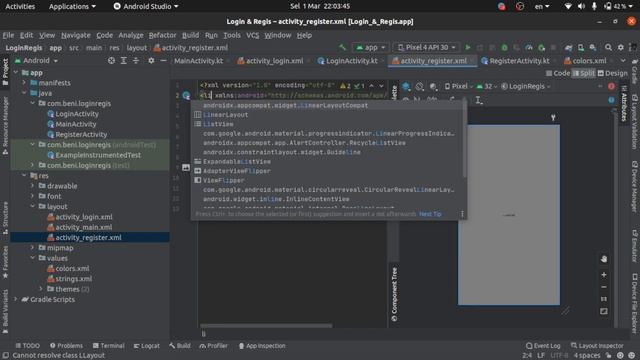
Task: Open autocomplete popup options menu dots
Action: (x=462, y=214)
